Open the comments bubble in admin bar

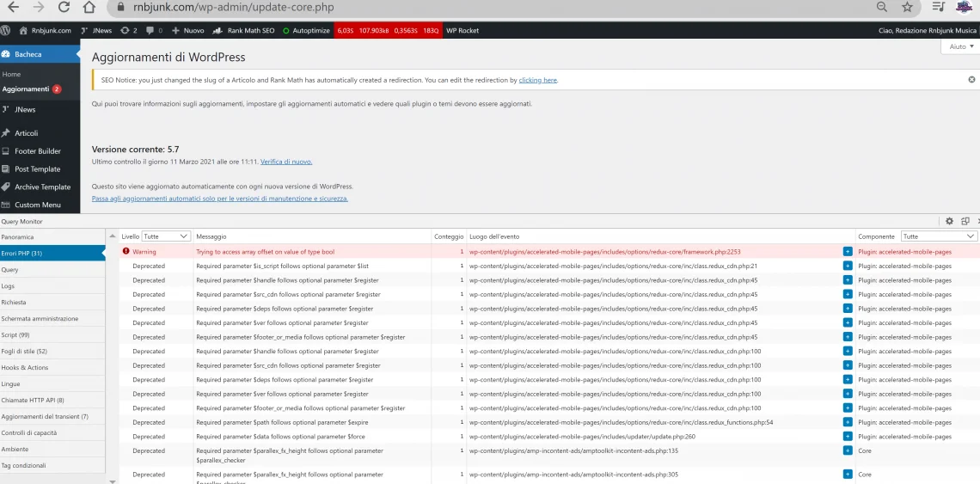(x=153, y=30)
